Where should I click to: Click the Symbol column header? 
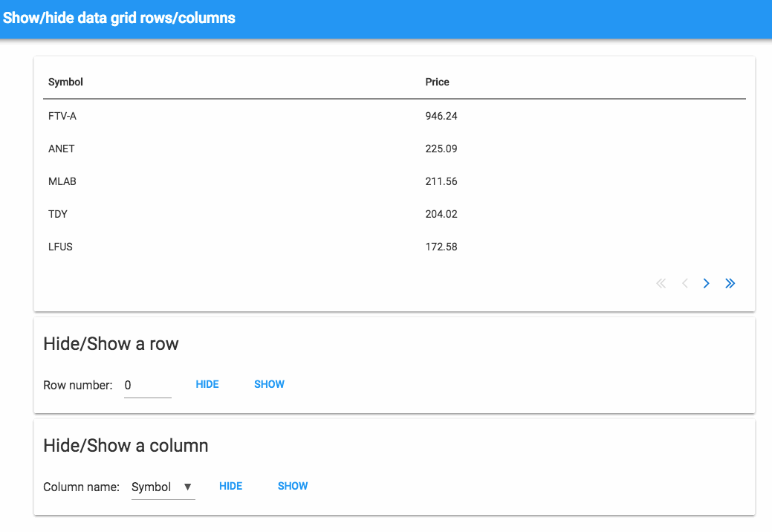pyautogui.click(x=65, y=82)
